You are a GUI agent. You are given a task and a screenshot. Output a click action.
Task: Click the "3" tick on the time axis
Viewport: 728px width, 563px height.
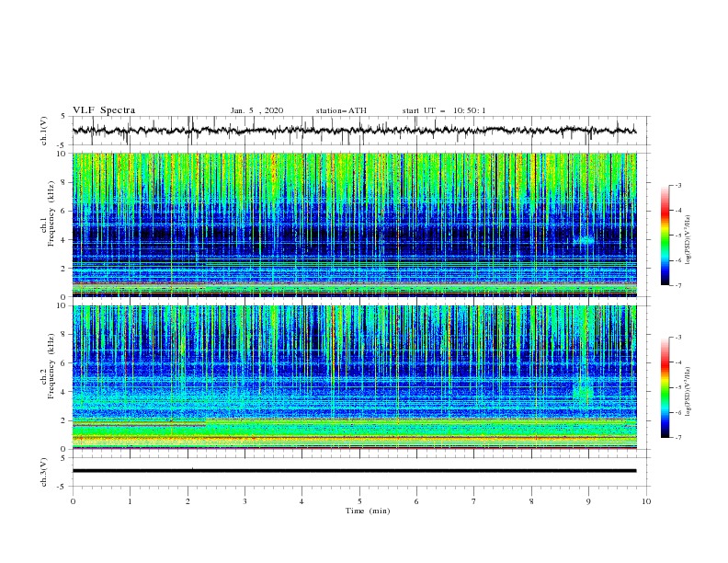point(245,501)
